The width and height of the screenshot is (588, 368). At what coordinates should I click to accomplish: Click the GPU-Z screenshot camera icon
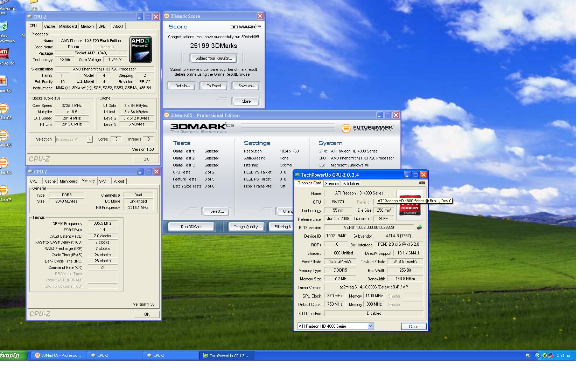tap(422, 183)
